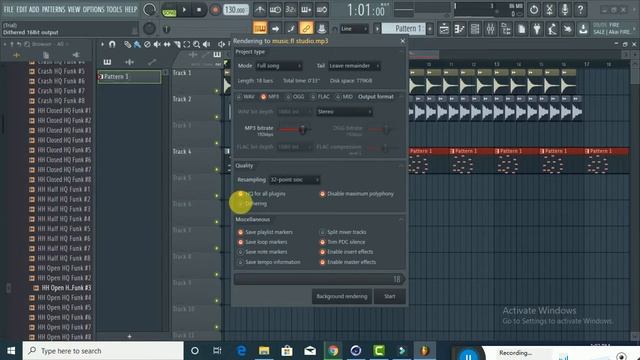Toggle Save playlist markers option
640x360 pixels.
point(265,232)
